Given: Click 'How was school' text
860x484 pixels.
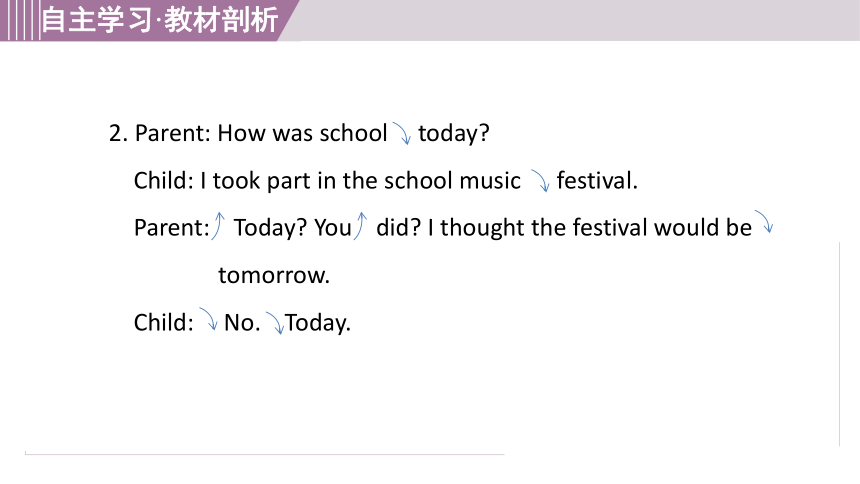Looking at the screenshot, I should [302, 133].
